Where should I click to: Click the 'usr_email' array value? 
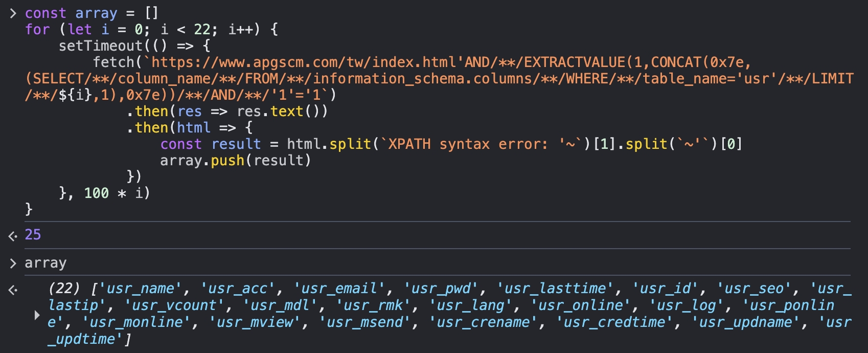[x=339, y=289]
